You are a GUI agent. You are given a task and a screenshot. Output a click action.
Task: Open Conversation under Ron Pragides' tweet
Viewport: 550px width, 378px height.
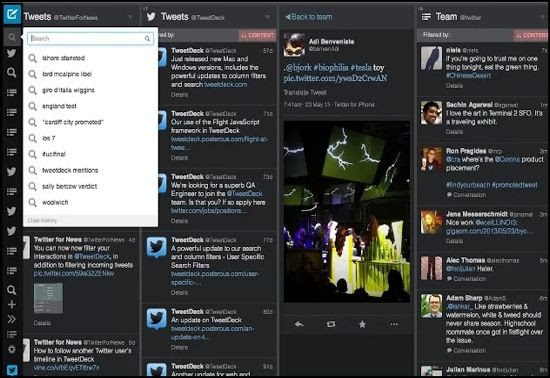(466, 195)
